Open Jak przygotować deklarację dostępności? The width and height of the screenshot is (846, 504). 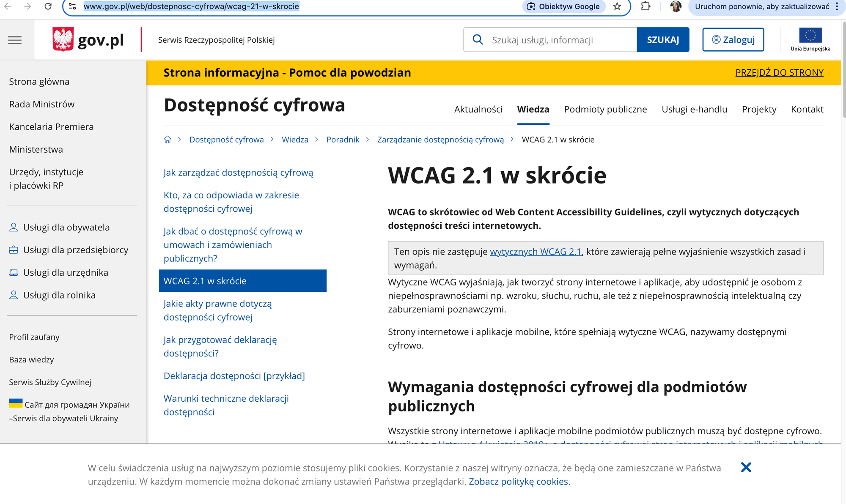tap(220, 346)
